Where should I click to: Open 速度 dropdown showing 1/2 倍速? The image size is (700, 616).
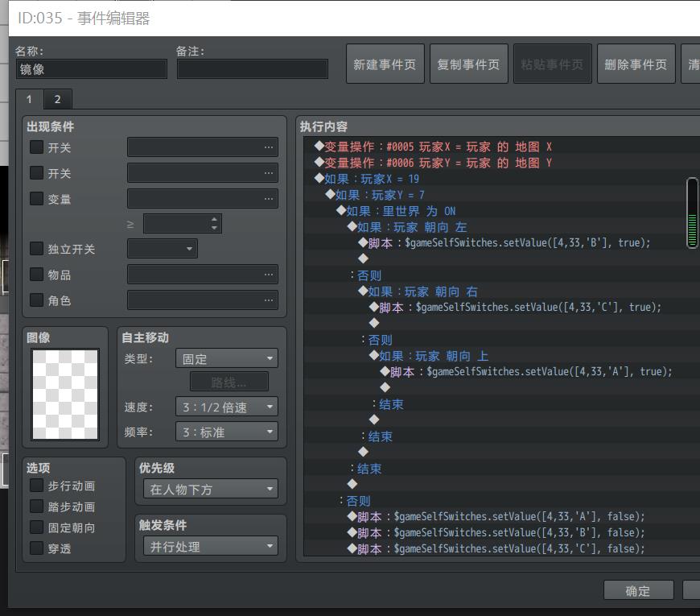point(227,407)
